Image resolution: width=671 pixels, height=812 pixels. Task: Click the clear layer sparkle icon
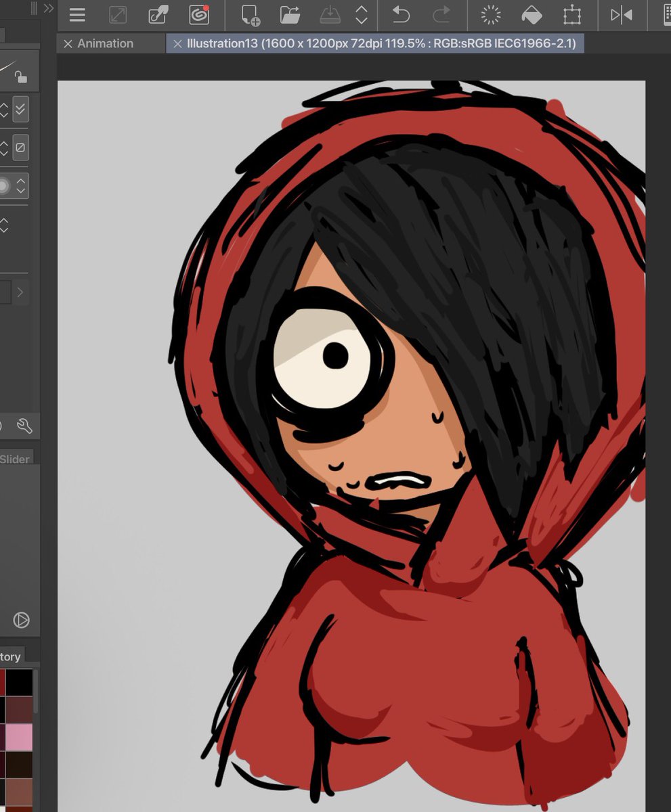491,14
